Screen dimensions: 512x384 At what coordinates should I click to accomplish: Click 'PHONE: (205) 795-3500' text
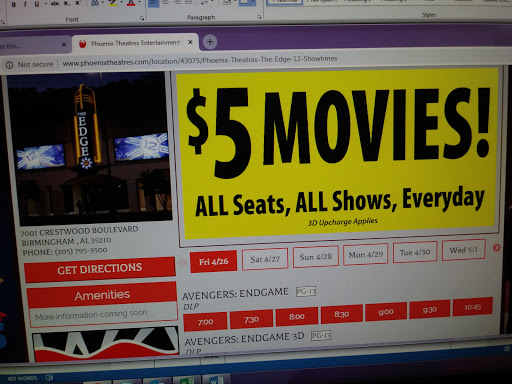(65, 251)
